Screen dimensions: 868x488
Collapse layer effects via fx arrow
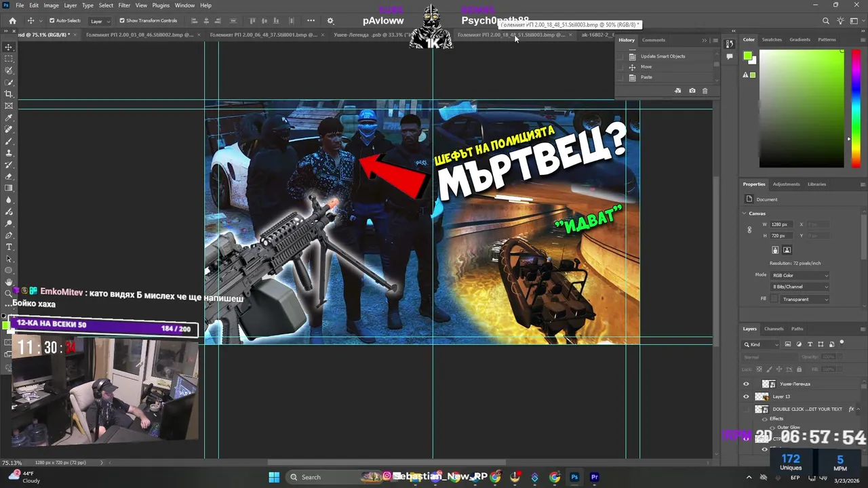click(859, 409)
